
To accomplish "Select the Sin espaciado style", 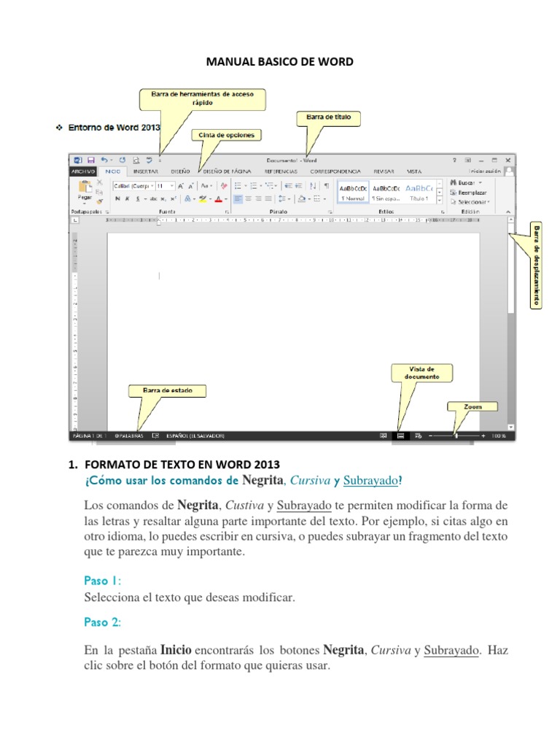I will tap(386, 193).
